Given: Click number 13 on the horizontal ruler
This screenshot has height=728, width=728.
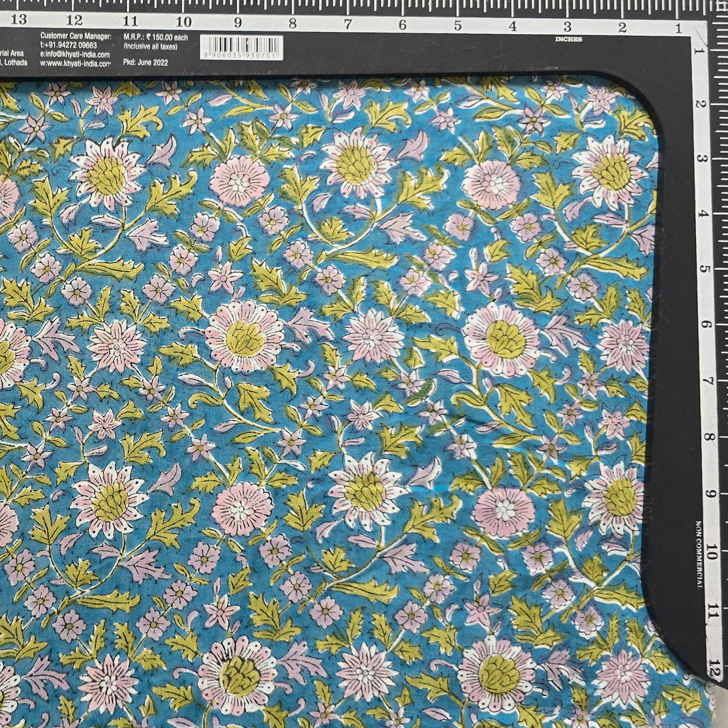Looking at the screenshot, I should point(19,20).
